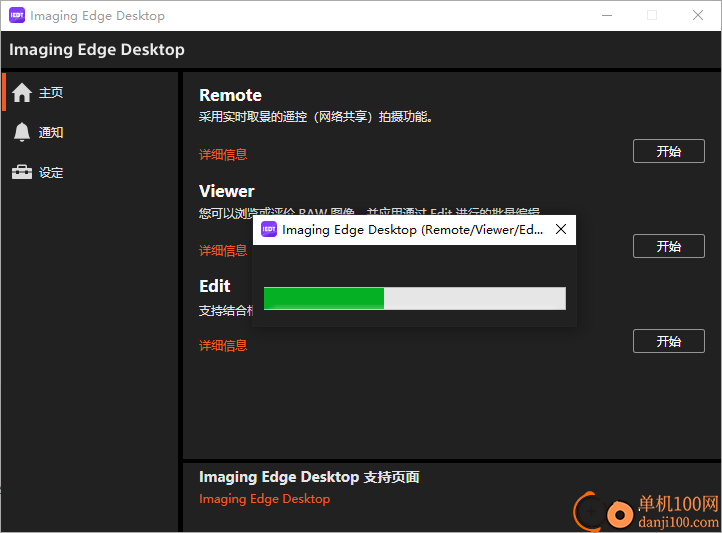Click the Imaging Edge Desktop 支持页面 heading
The image size is (722, 533).
(309, 477)
